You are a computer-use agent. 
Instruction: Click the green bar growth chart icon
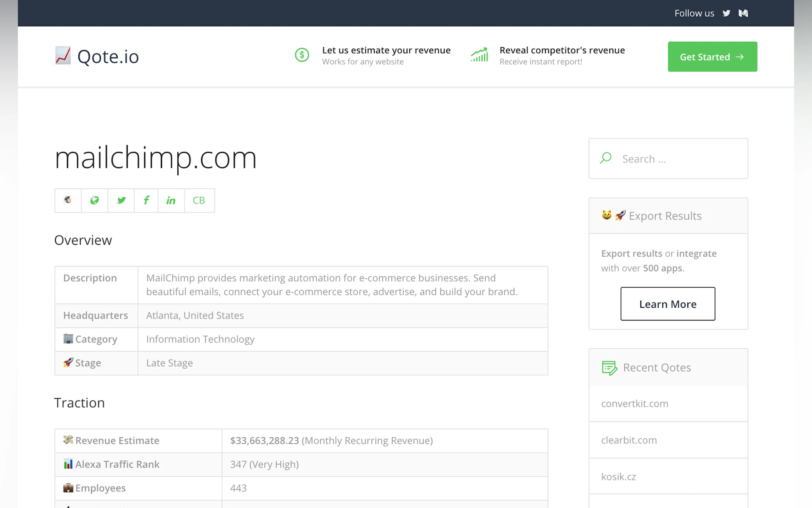coord(479,54)
